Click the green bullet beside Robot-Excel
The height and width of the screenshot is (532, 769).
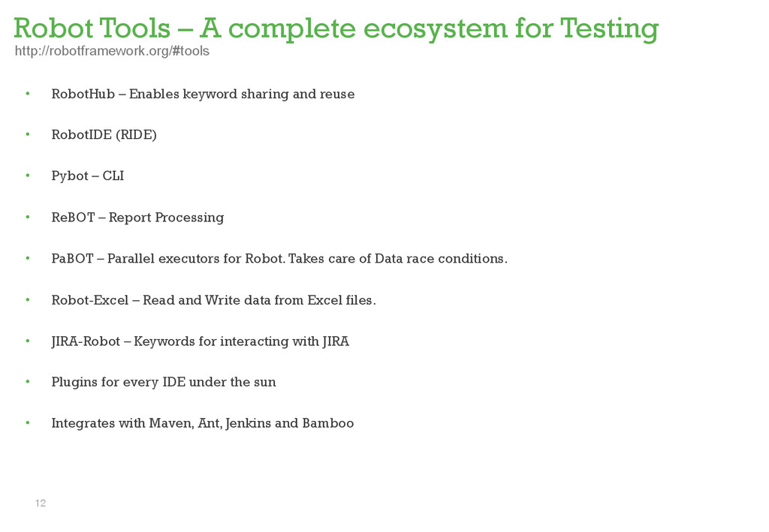[28, 299]
